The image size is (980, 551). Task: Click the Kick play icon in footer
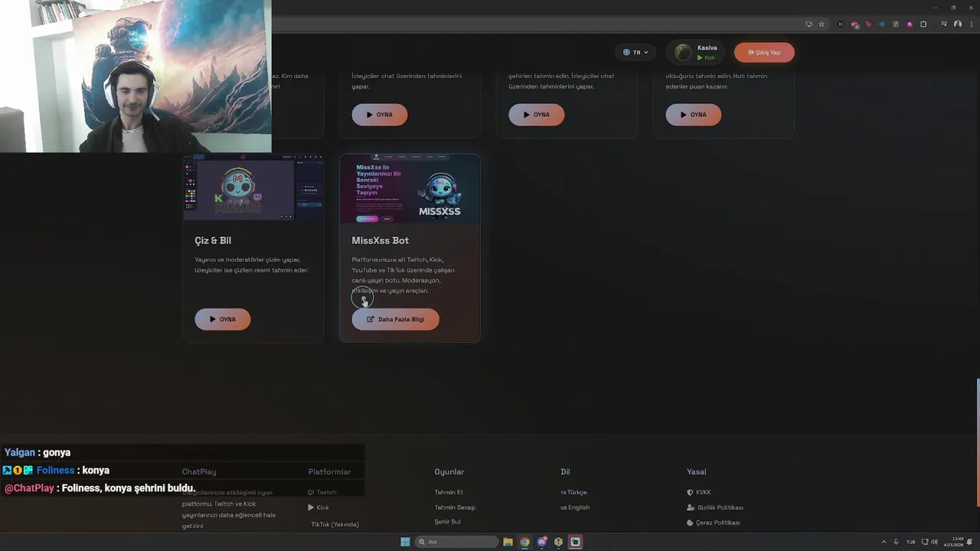(x=311, y=507)
